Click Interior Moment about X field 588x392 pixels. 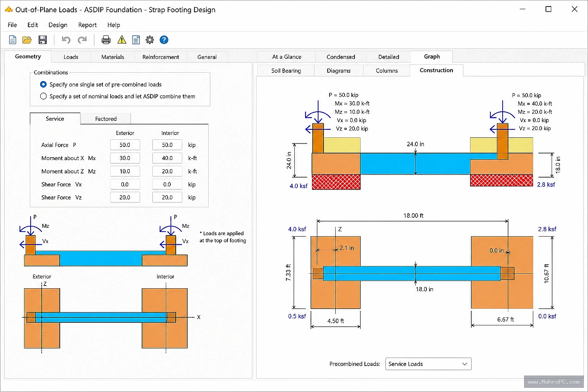(x=167, y=158)
